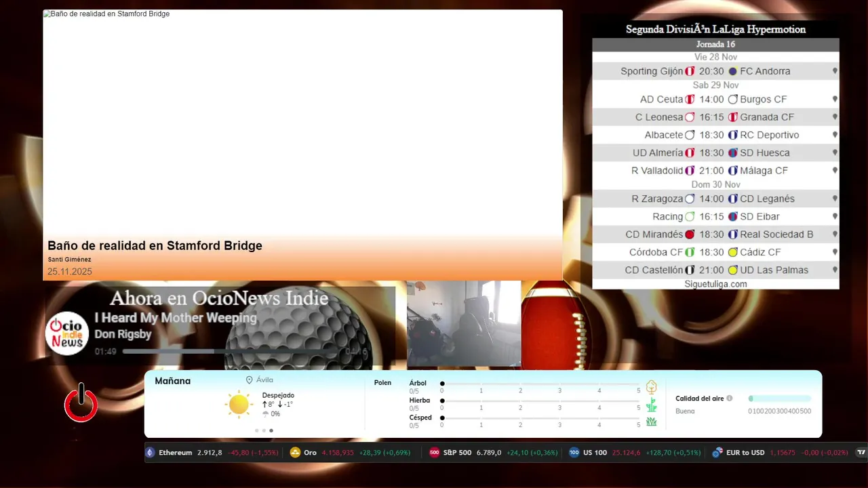Select the second weather carousel dot
This screenshot has width=868, height=488.
[x=264, y=430]
